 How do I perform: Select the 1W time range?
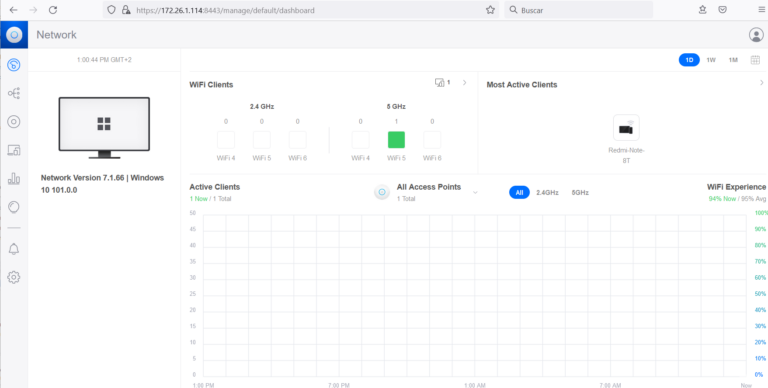711,60
